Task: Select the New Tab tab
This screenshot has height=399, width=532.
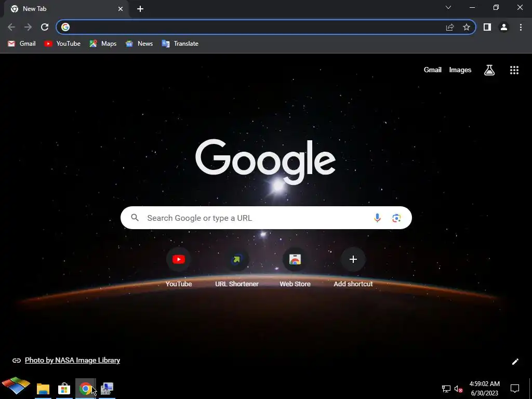Action: [66, 9]
